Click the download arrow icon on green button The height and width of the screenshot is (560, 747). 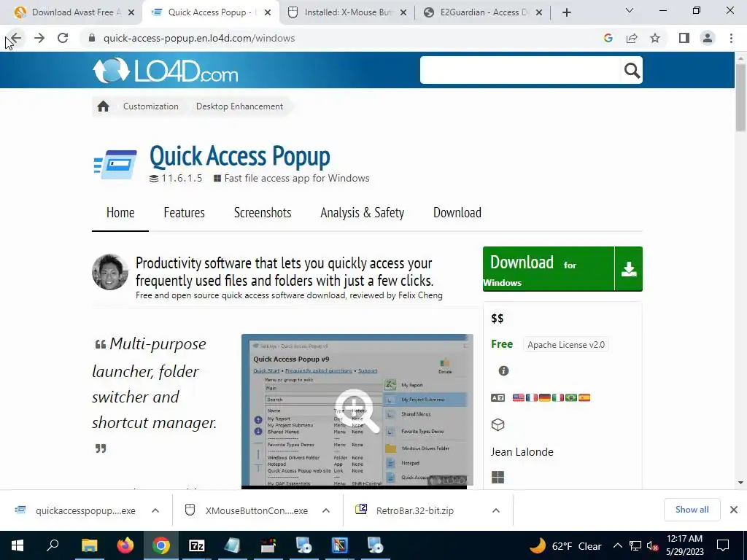(629, 269)
